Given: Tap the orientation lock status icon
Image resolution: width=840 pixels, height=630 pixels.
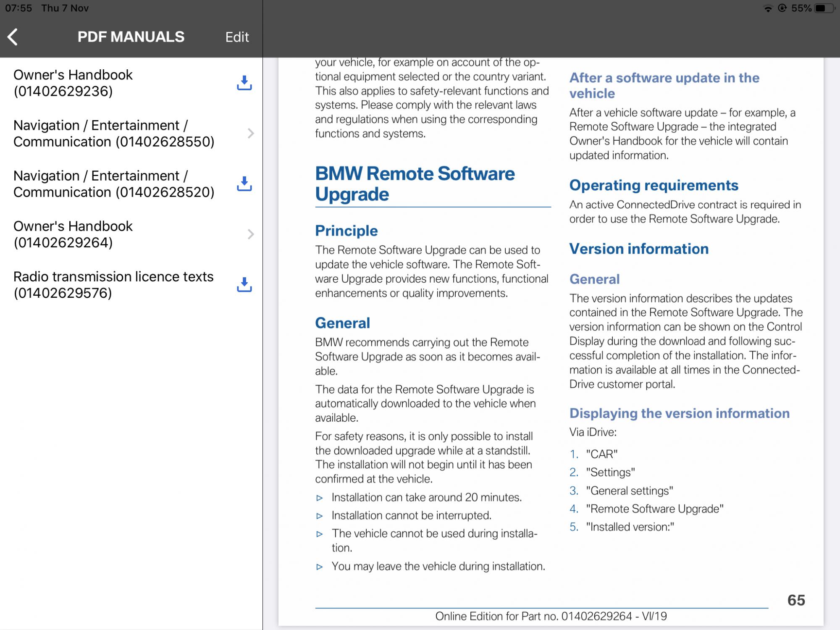Looking at the screenshot, I should pyautogui.click(x=782, y=8).
